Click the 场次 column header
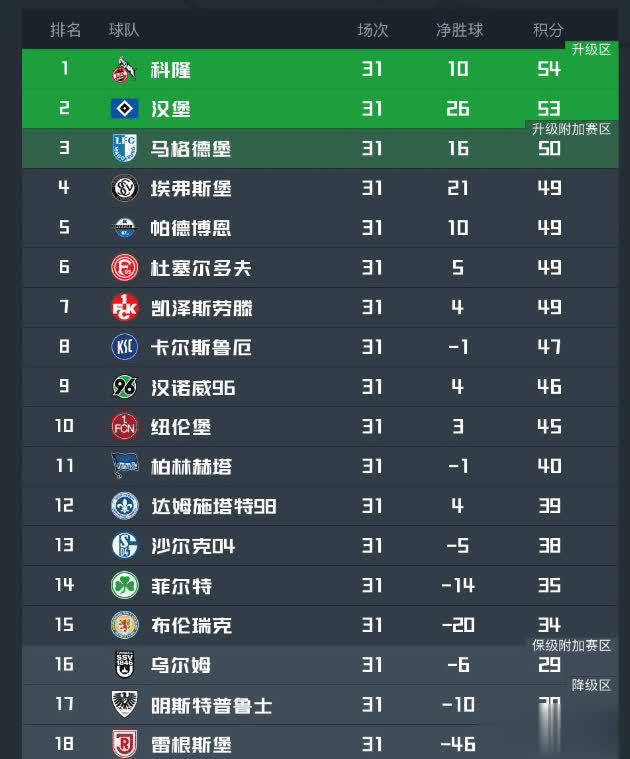The height and width of the screenshot is (759, 630). [x=372, y=30]
